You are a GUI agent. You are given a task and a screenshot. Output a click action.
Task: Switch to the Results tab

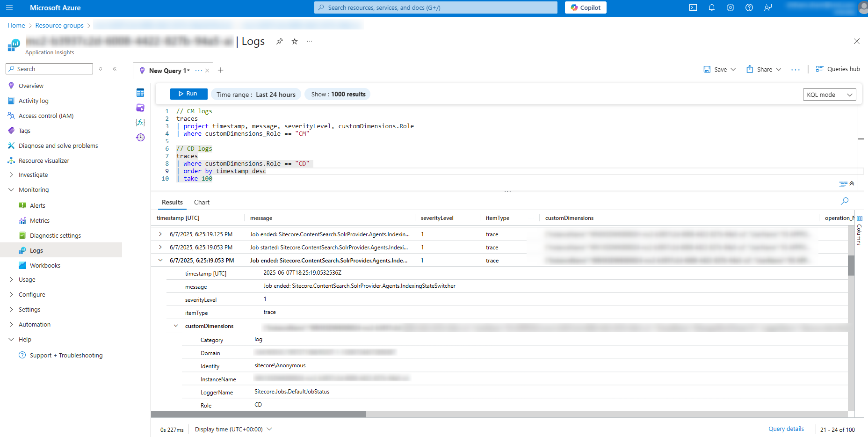pyautogui.click(x=172, y=202)
